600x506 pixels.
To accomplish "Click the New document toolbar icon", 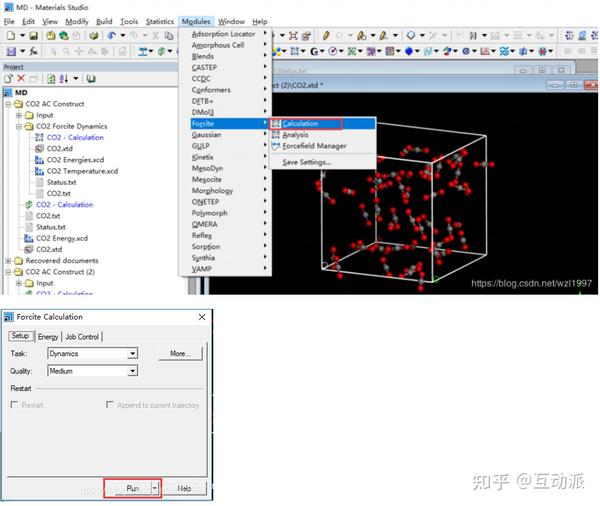I will [x=11, y=36].
